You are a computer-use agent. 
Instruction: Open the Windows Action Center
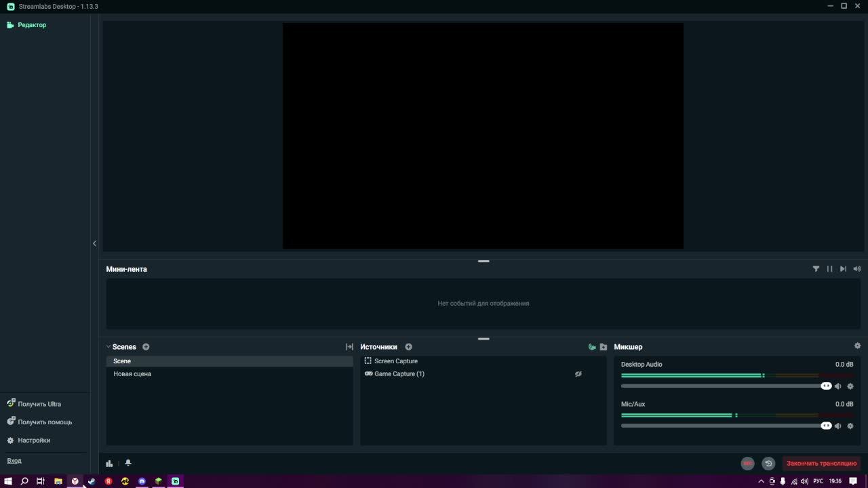[853, 481]
